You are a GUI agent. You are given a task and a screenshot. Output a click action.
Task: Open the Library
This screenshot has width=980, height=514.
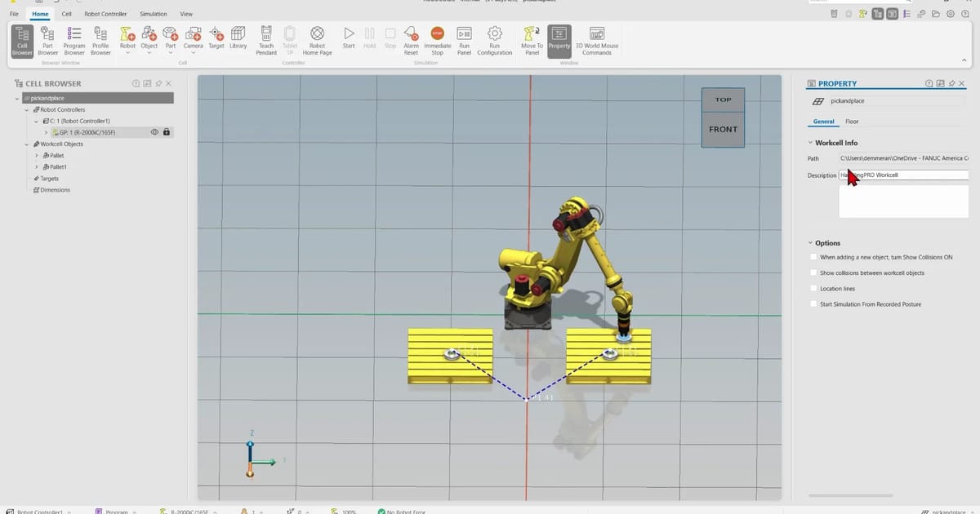(238, 38)
